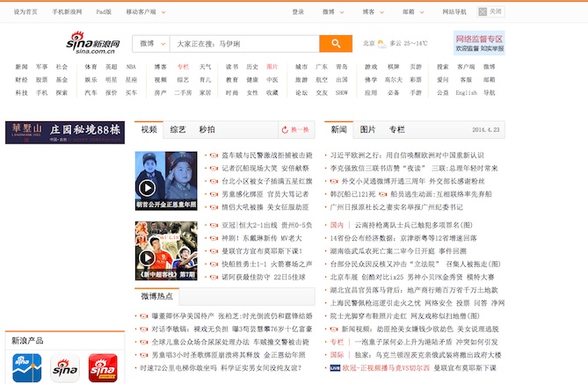
Task: Open the 微博 search type selector
Action: click(151, 44)
